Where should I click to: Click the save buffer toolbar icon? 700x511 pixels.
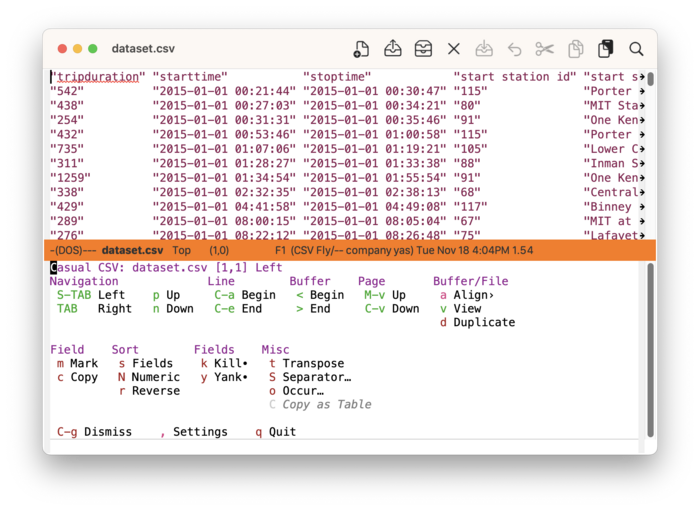(484, 49)
